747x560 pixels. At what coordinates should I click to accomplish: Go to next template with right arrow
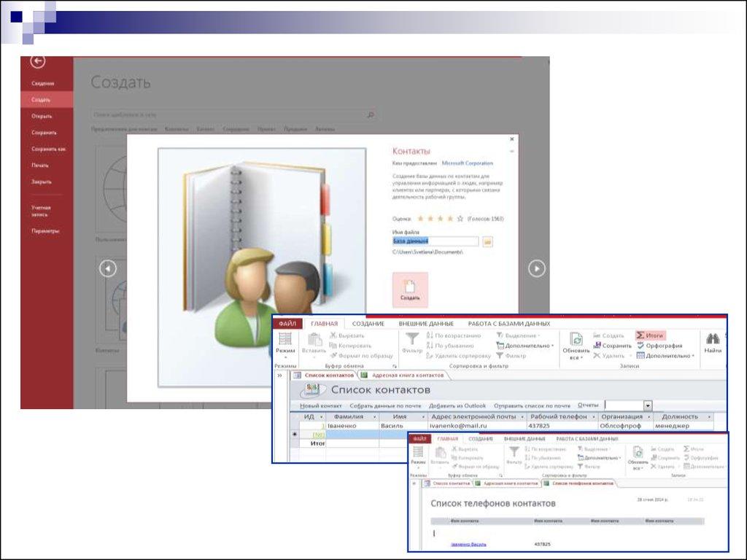click(x=536, y=269)
